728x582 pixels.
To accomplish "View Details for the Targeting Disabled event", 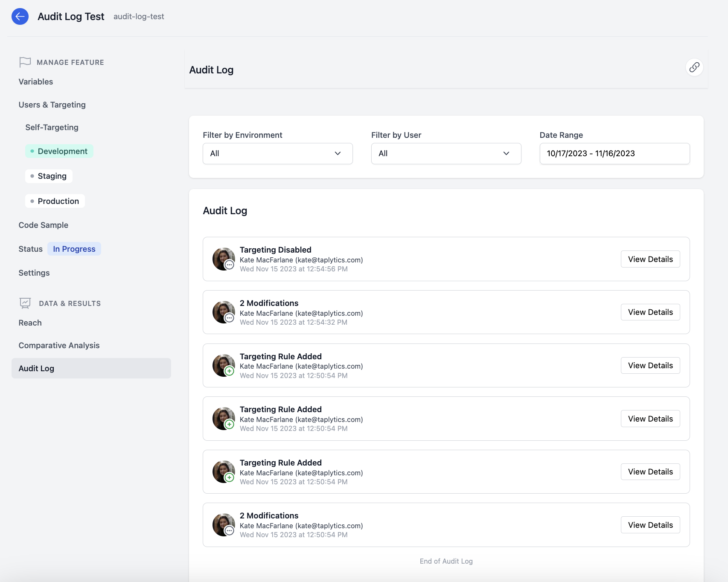I will click(x=650, y=259).
